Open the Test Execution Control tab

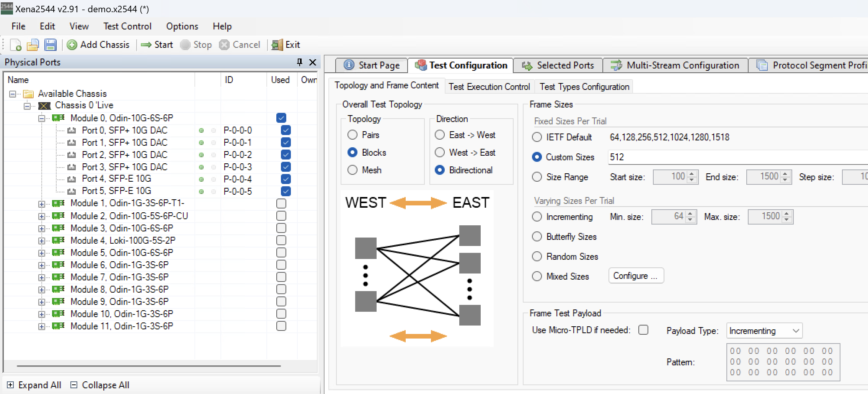tap(489, 87)
